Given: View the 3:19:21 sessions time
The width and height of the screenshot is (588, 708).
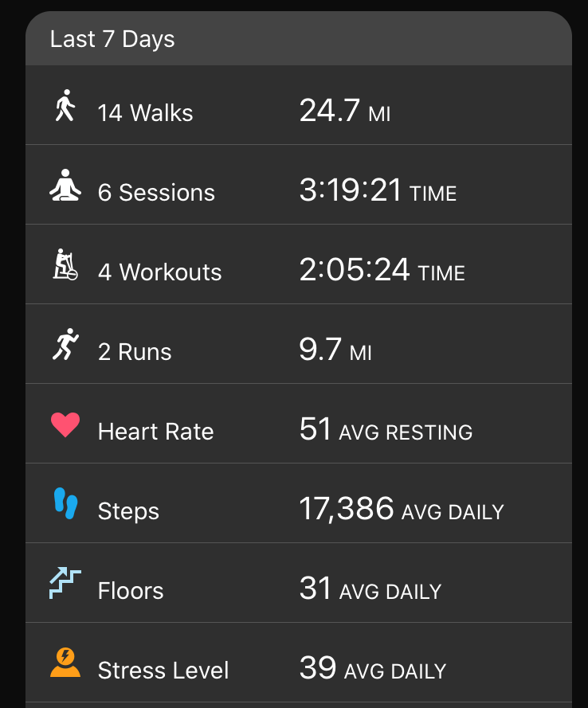Looking at the screenshot, I should (x=378, y=190).
